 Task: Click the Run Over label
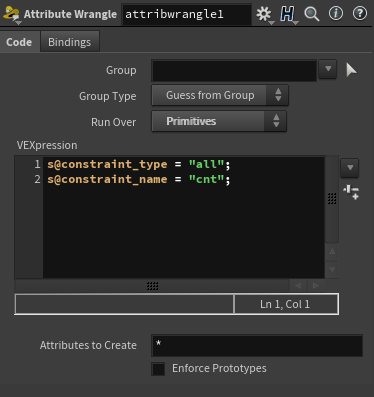(x=114, y=122)
